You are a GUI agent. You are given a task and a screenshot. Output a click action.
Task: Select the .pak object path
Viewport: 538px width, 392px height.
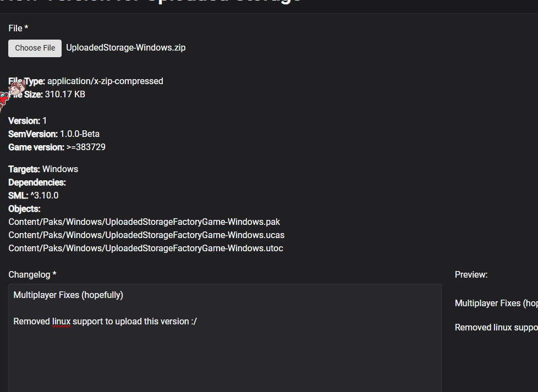pyautogui.click(x=144, y=222)
